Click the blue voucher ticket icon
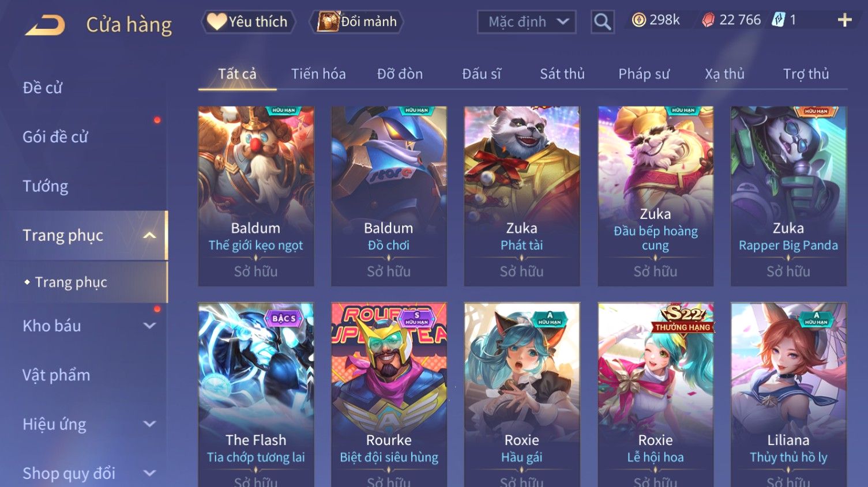868x487 pixels. pos(779,20)
